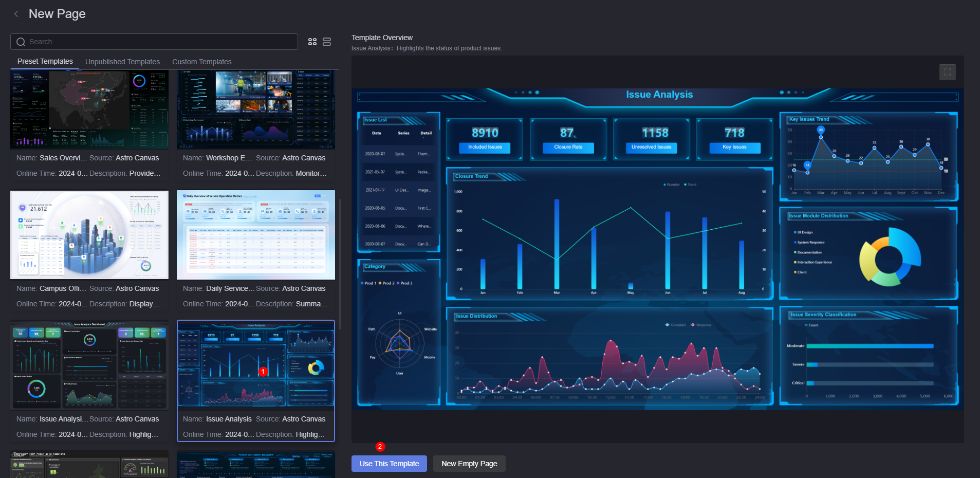Click the Category panel header
The image size is (980, 478).
click(x=375, y=267)
